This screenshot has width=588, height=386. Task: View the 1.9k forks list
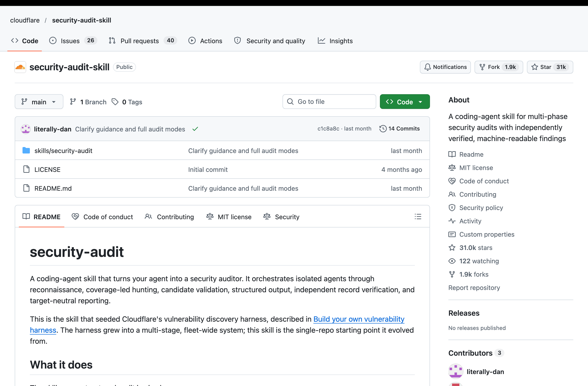pyautogui.click(x=468, y=274)
